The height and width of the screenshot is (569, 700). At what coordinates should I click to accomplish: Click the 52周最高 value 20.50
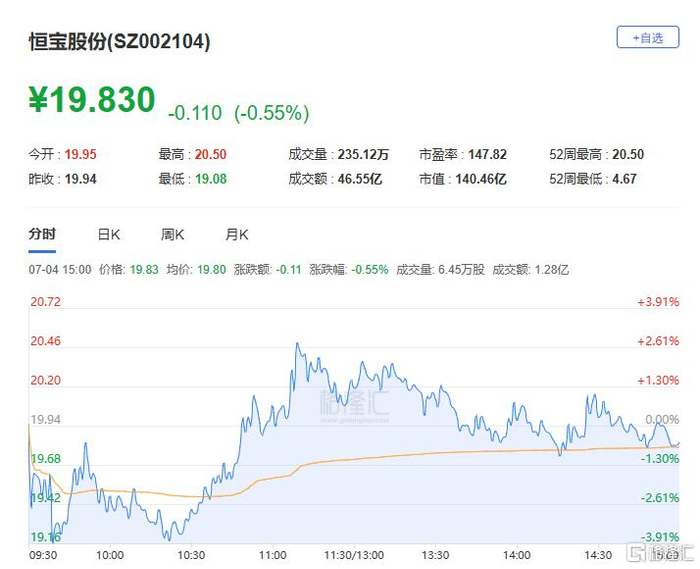(628, 154)
